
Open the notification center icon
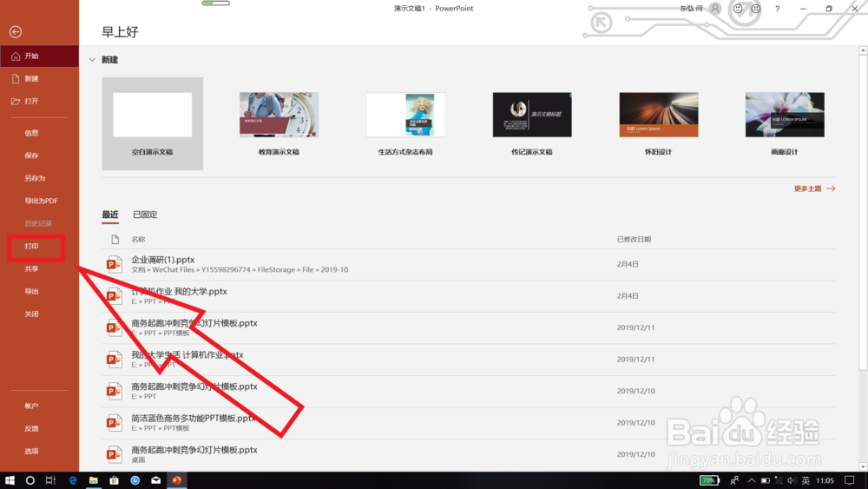(x=849, y=480)
